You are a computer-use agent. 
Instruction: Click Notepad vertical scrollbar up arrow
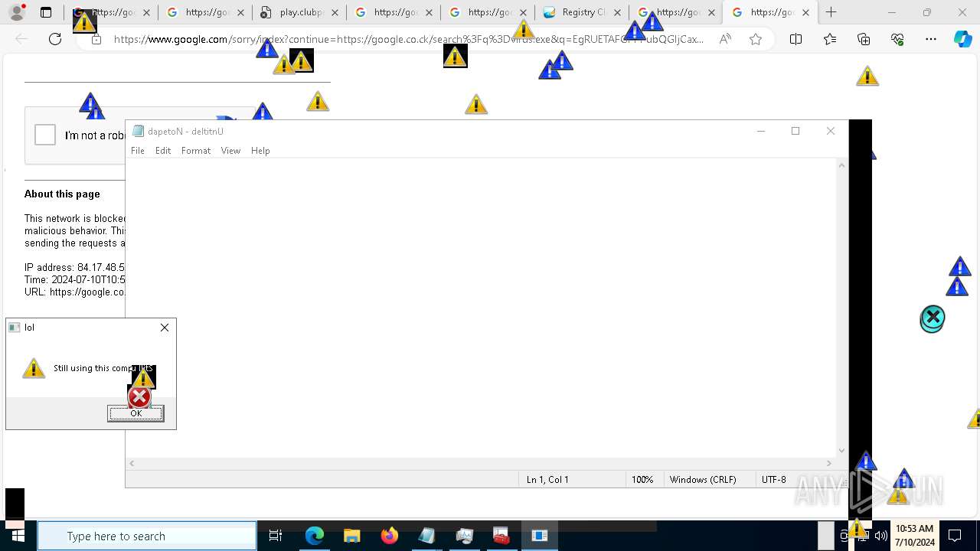point(842,165)
